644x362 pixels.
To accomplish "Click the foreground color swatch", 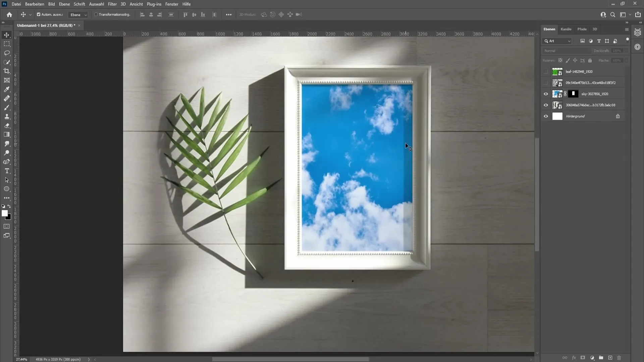I will click(4, 213).
